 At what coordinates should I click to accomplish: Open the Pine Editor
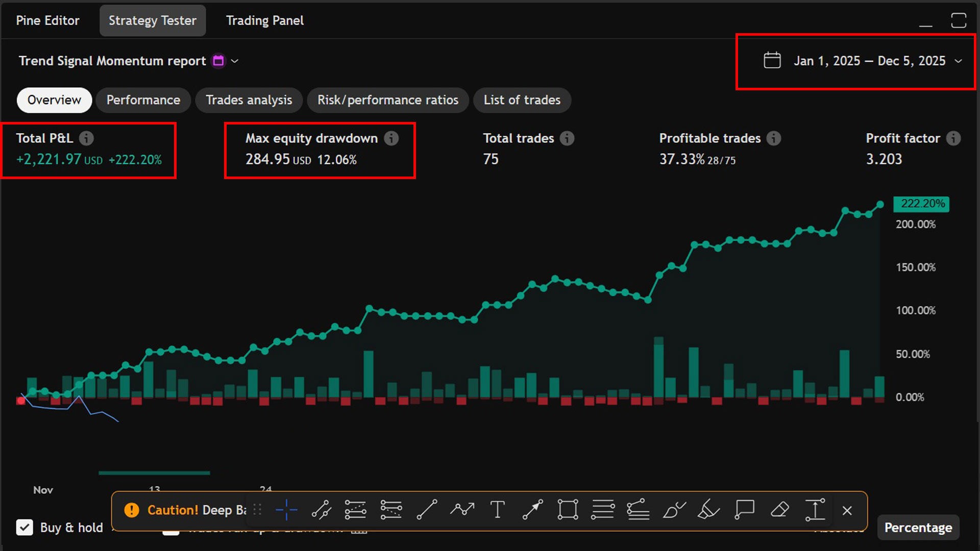point(47,20)
